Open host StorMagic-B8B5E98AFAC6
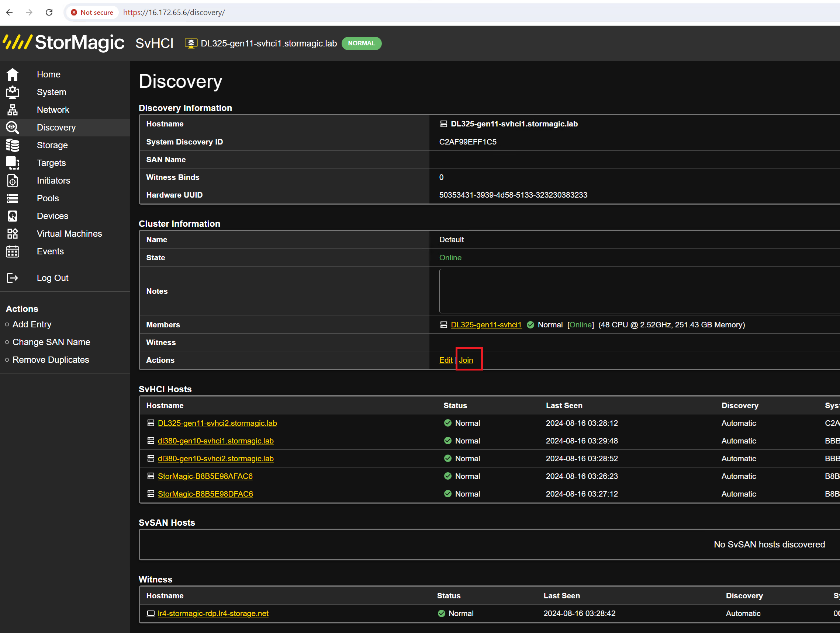The width and height of the screenshot is (840, 633). (205, 476)
